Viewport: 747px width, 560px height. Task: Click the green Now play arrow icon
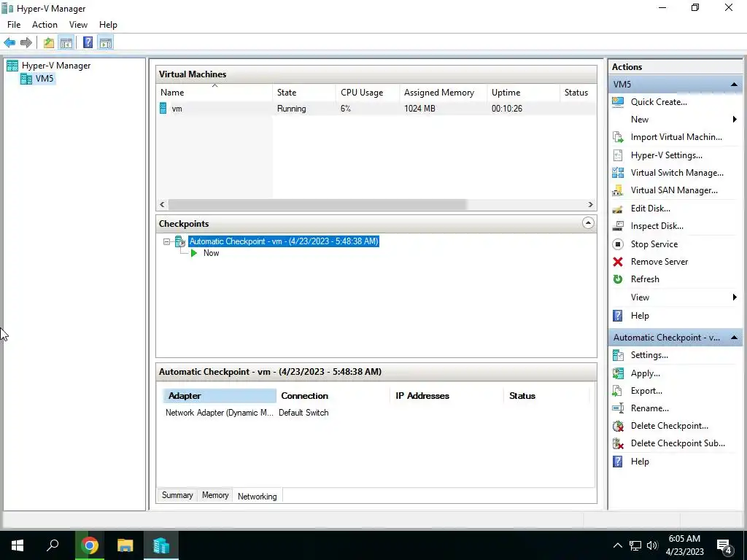click(194, 253)
